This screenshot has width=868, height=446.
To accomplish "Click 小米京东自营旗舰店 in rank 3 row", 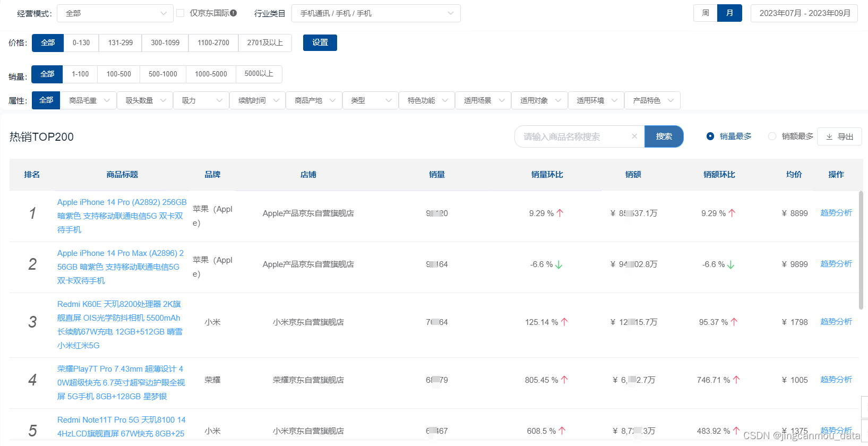I will pyautogui.click(x=308, y=322).
